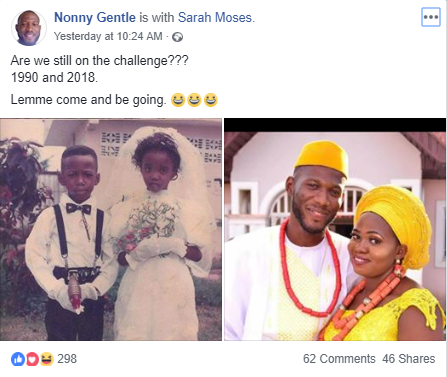The height and width of the screenshot is (377, 447).
Task: Open Nonny Gentle's round profile picture
Action: pyautogui.click(x=29, y=28)
